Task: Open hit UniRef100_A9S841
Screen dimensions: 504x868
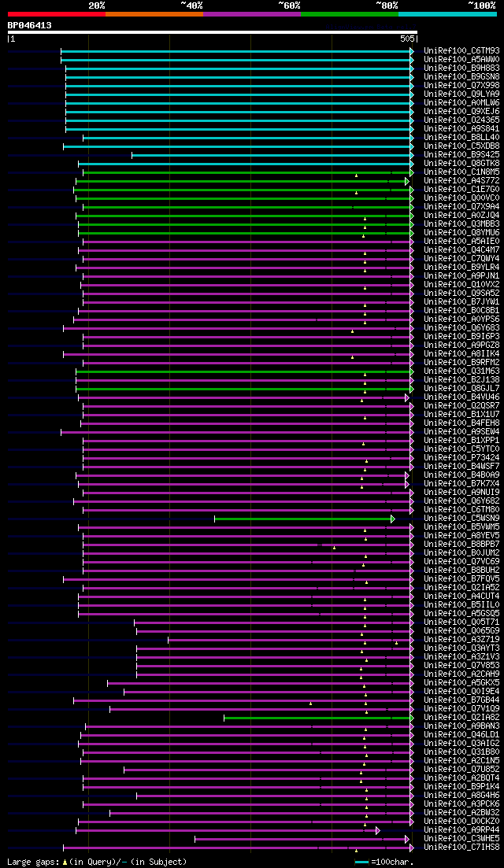Action: [x=462, y=129]
